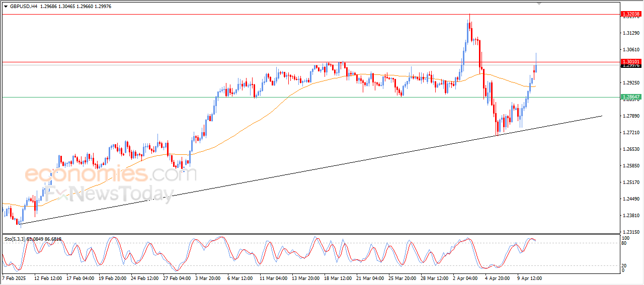Viewport: 644px width, 285px height.
Task: Click the 1.31290 price axis value
Action: [631, 33]
